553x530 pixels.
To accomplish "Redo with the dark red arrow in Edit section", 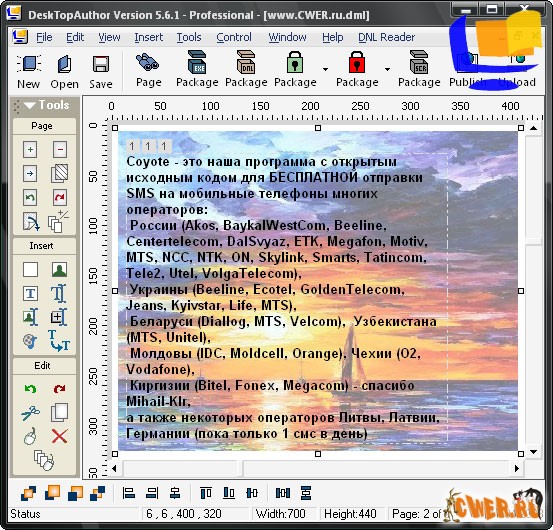I will coord(60,389).
